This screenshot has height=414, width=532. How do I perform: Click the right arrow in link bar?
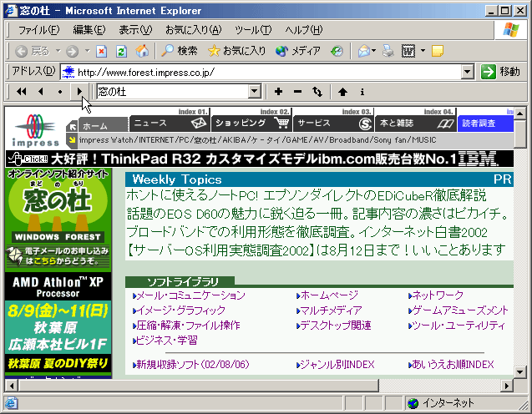coord(79,92)
